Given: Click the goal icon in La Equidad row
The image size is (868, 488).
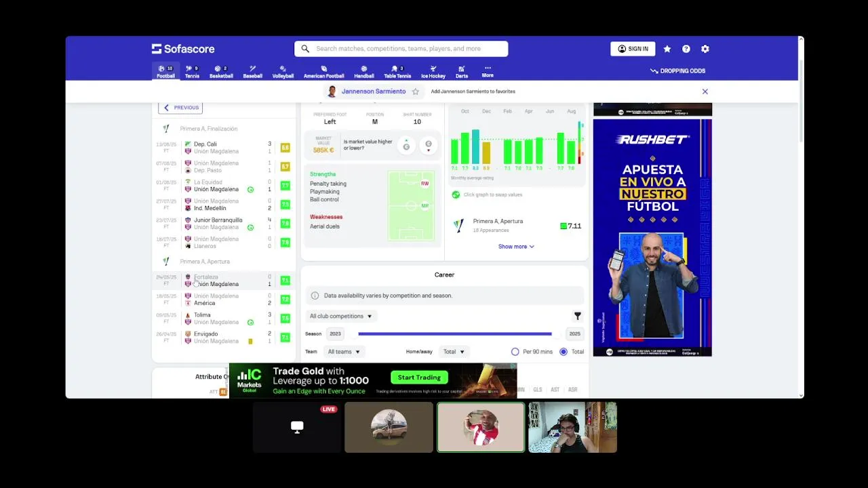Looking at the screenshot, I should tap(250, 190).
